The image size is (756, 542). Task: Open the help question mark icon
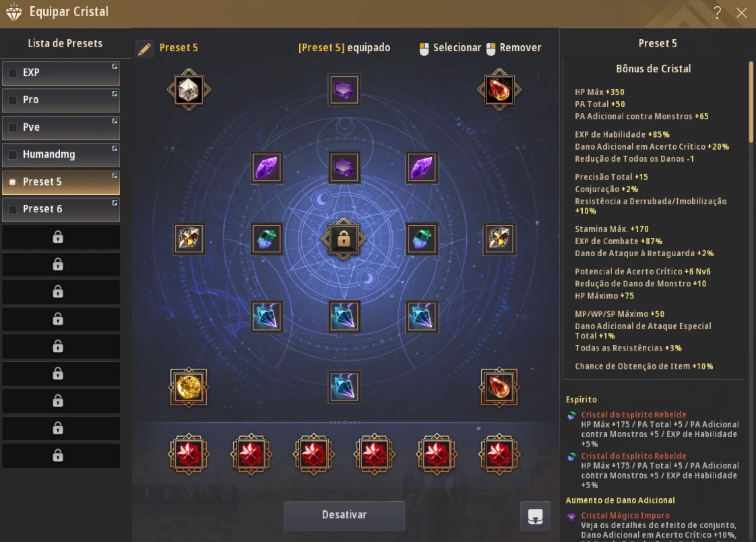coord(718,13)
